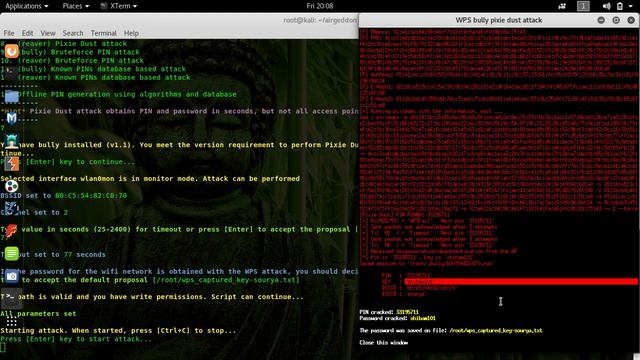Click the '[Pixie-Dust] PIN FOUND' line
Image resolution: width=640 pixels, height=360 pixels.
pyautogui.click(x=404, y=214)
